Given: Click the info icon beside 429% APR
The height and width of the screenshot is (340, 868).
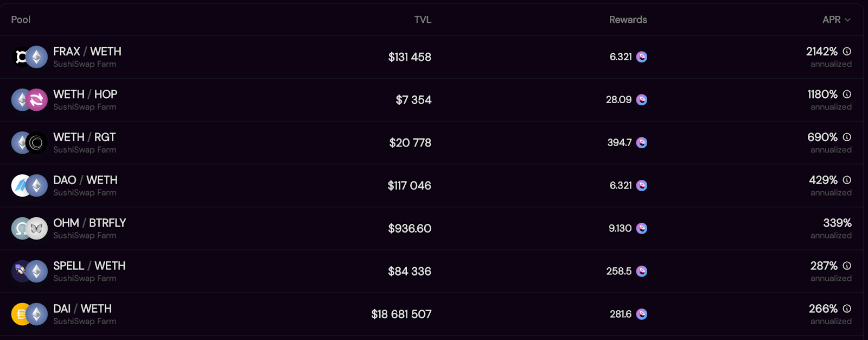Looking at the screenshot, I should [x=847, y=180].
